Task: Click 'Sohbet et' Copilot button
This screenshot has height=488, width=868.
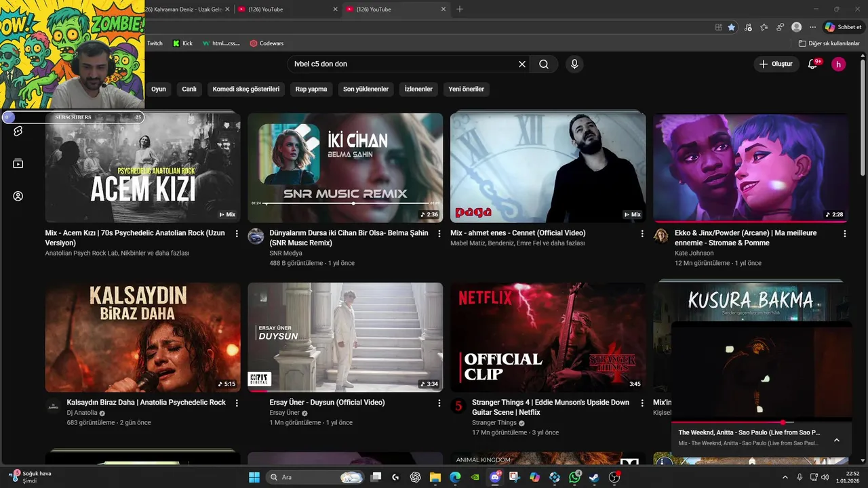Action: pos(843,27)
